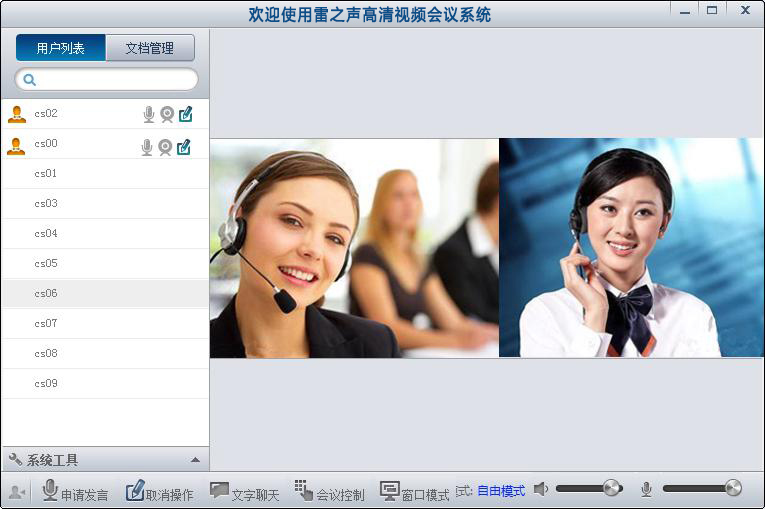Click the cs02 user avatar icon
Viewport: 765px width, 509px height.
pos(17,114)
